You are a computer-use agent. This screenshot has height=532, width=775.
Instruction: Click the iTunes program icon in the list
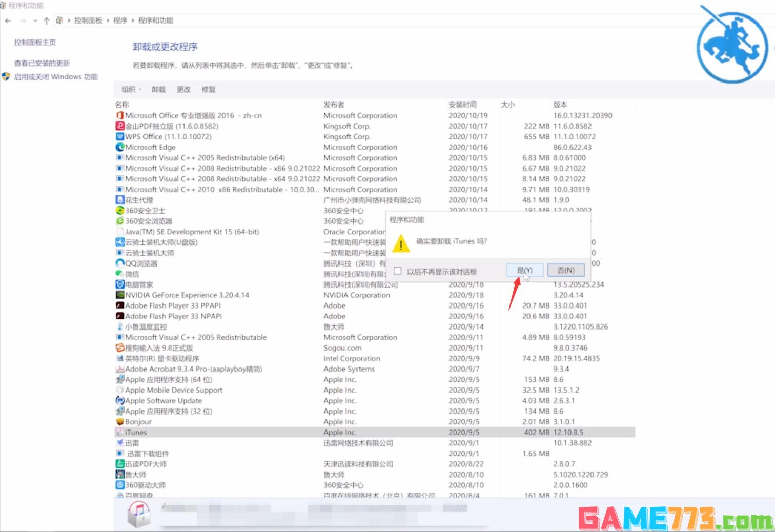point(120,433)
